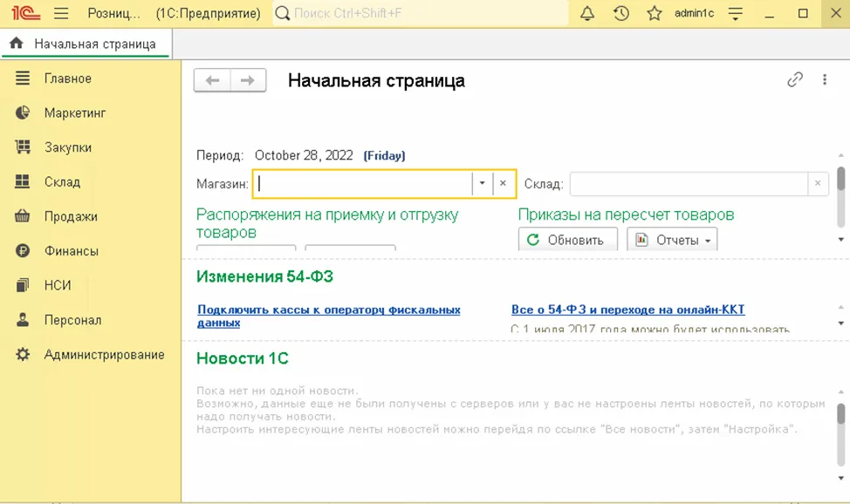Clear the Магазин field with the × icon
The image size is (850, 504).
click(504, 183)
